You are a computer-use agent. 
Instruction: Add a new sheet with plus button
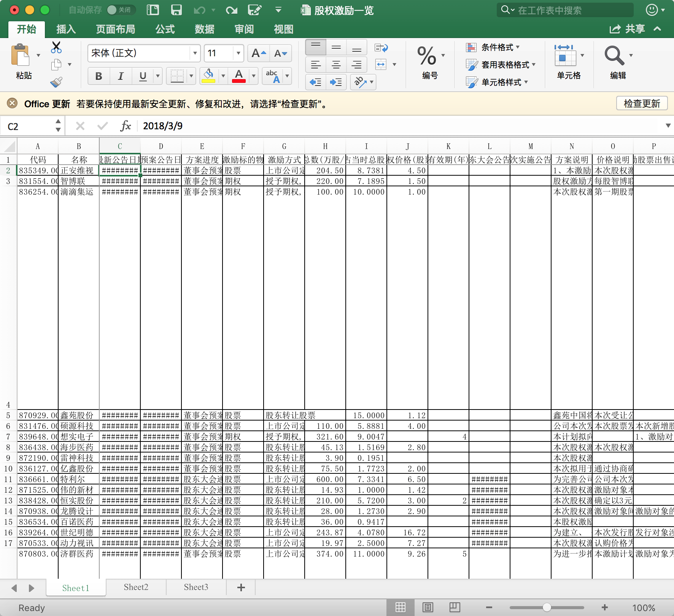(241, 587)
